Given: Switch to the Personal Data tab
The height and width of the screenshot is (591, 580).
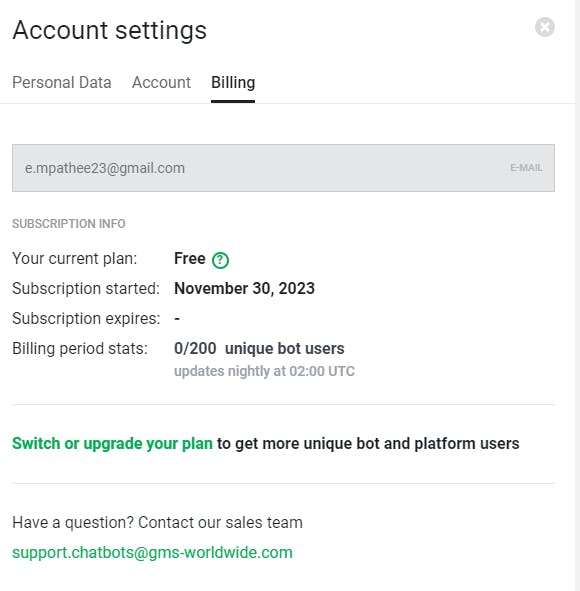Looking at the screenshot, I should [x=62, y=83].
